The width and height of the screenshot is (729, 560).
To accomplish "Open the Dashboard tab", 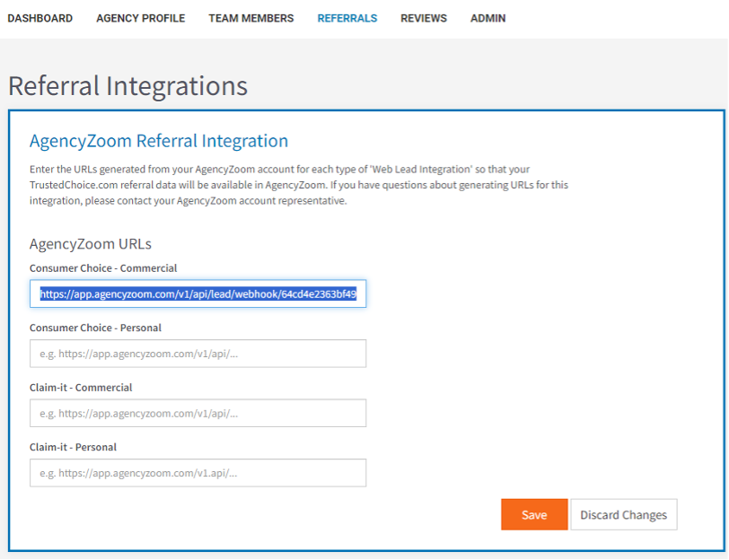I will click(40, 18).
